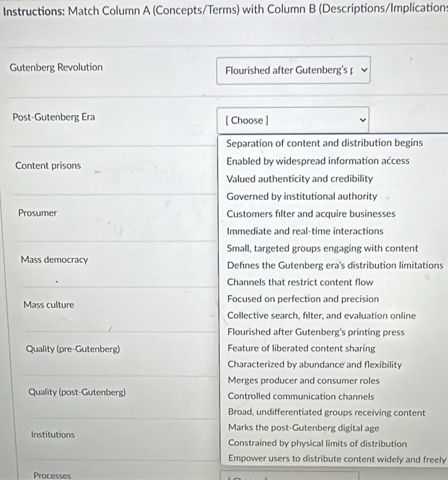Select 'Channels that restrict content flow' option
This screenshot has height=480, width=448.
click(x=300, y=282)
